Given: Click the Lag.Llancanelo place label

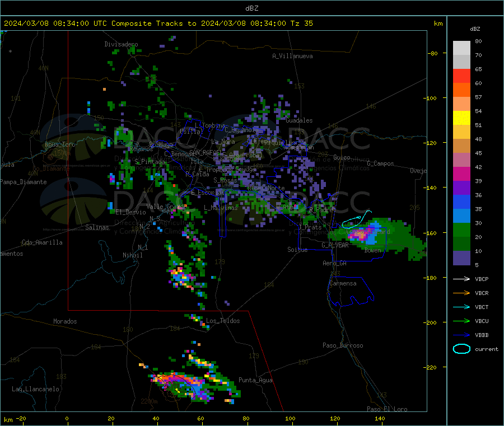Looking at the screenshot, I should (x=36, y=389).
